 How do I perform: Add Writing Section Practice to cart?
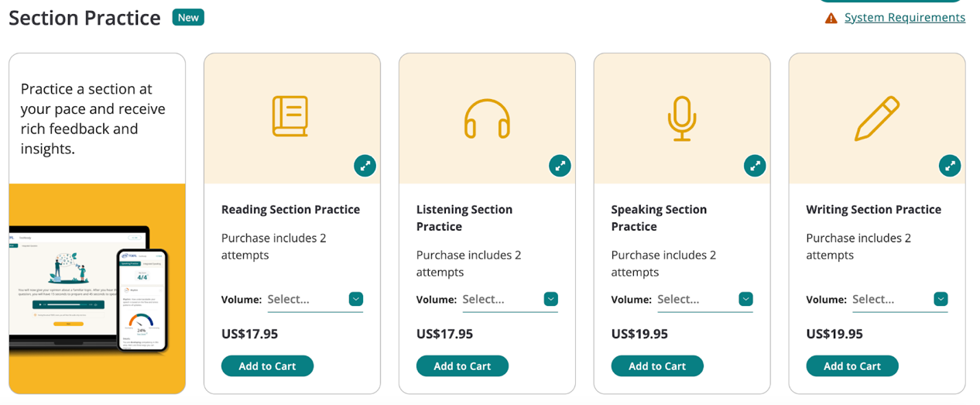point(852,366)
